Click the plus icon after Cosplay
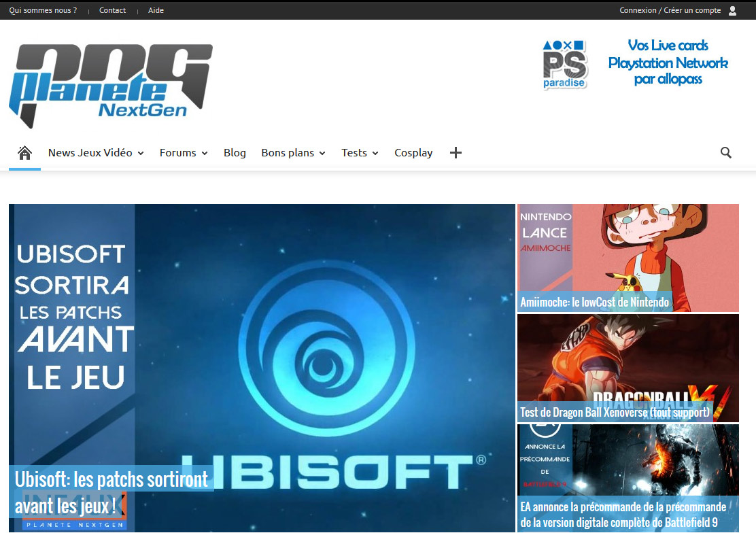756x550 pixels. 456,153
